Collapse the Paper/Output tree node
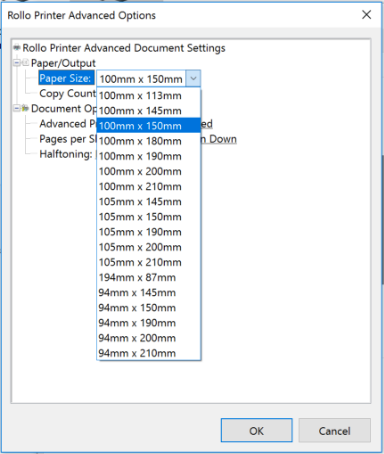This screenshot has width=384, height=454. coord(17,63)
